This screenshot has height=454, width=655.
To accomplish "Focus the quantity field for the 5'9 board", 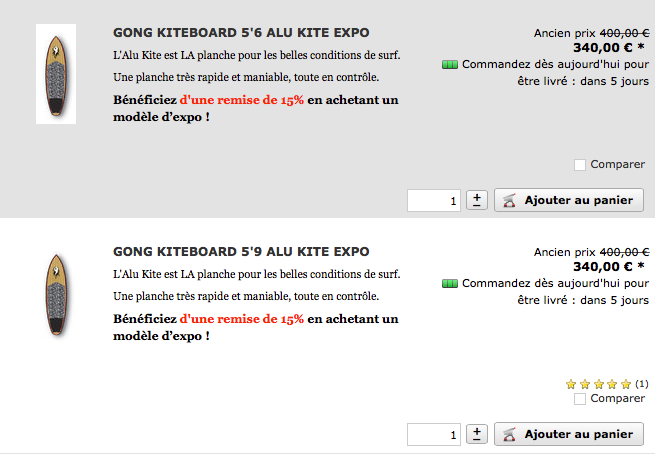I will pyautogui.click(x=434, y=435).
